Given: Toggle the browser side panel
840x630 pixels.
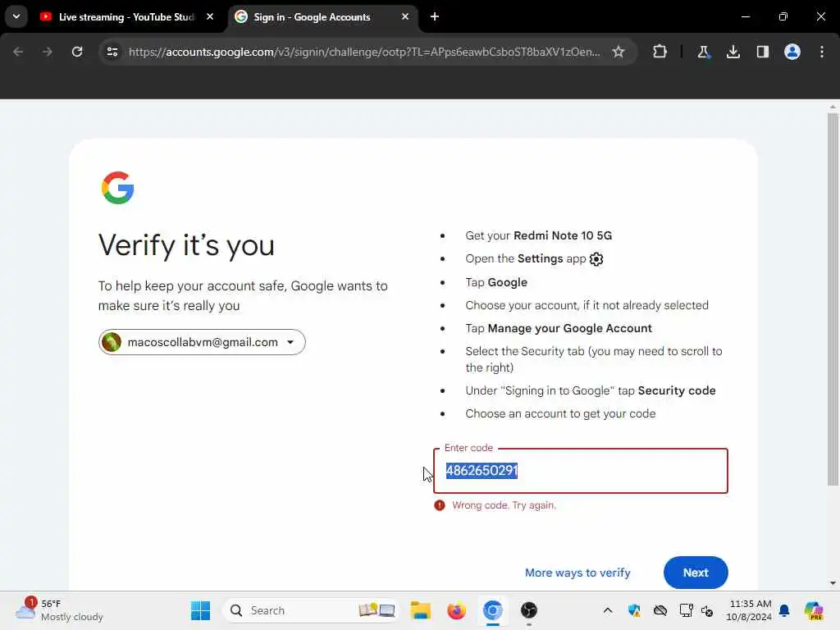Looking at the screenshot, I should click(x=762, y=52).
